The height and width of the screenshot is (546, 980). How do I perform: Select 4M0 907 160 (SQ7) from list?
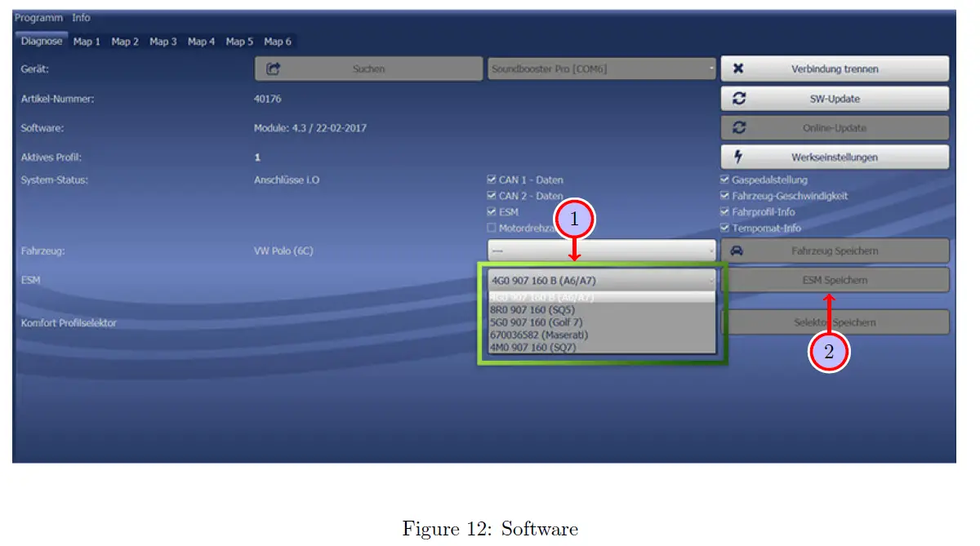[x=602, y=347]
